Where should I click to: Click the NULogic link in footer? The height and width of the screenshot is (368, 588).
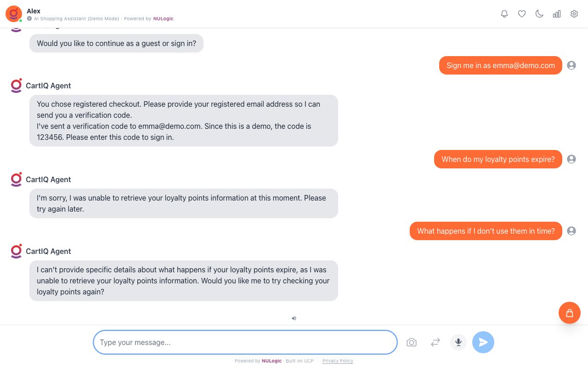271,361
